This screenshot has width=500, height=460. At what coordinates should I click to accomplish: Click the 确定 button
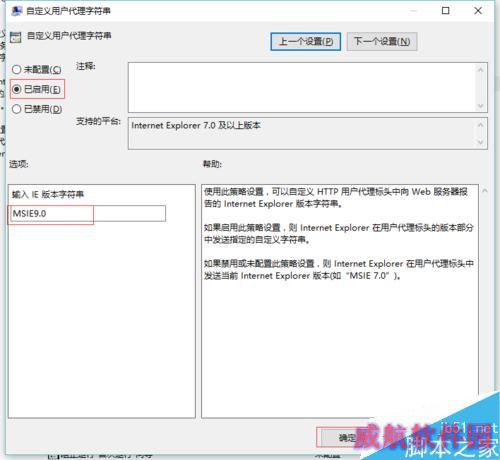point(347,437)
